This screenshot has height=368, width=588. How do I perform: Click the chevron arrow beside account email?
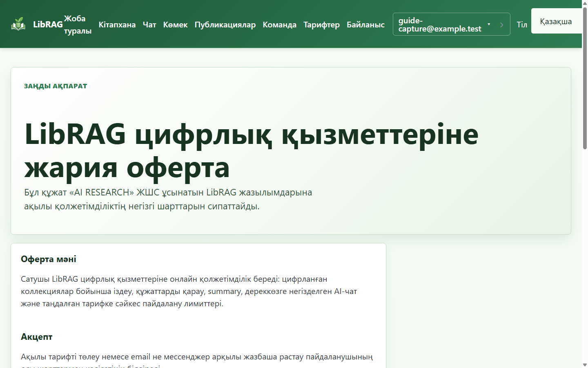(x=501, y=25)
